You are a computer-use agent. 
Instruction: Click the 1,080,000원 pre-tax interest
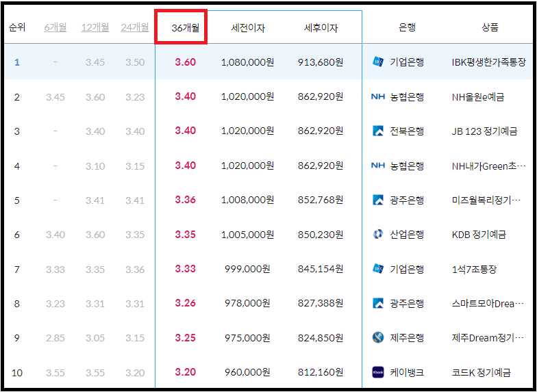(x=248, y=62)
